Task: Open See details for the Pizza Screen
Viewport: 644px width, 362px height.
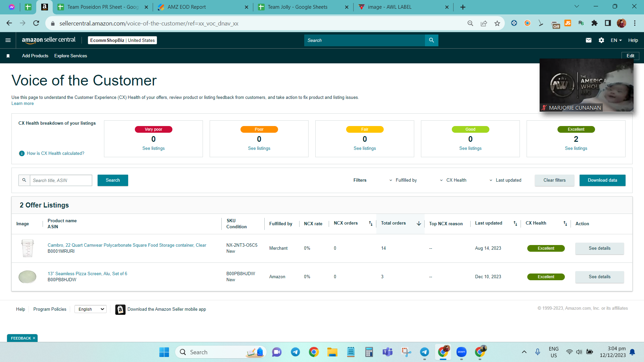Action: [600, 277]
